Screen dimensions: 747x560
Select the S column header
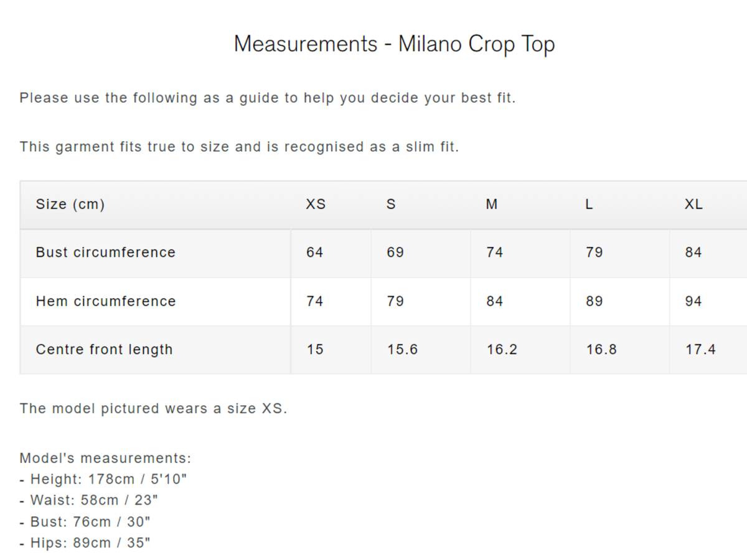point(391,204)
